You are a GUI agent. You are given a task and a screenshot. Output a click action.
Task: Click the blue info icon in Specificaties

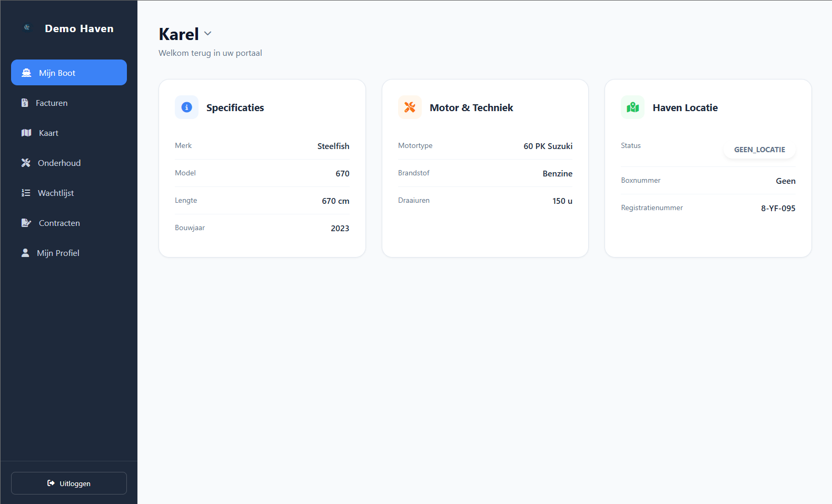pyautogui.click(x=186, y=107)
